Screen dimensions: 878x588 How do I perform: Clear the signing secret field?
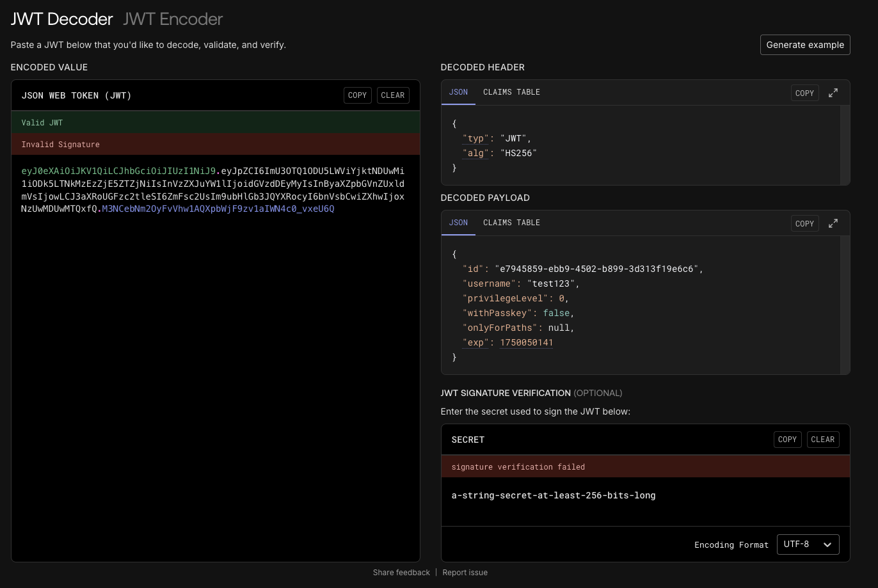click(822, 440)
